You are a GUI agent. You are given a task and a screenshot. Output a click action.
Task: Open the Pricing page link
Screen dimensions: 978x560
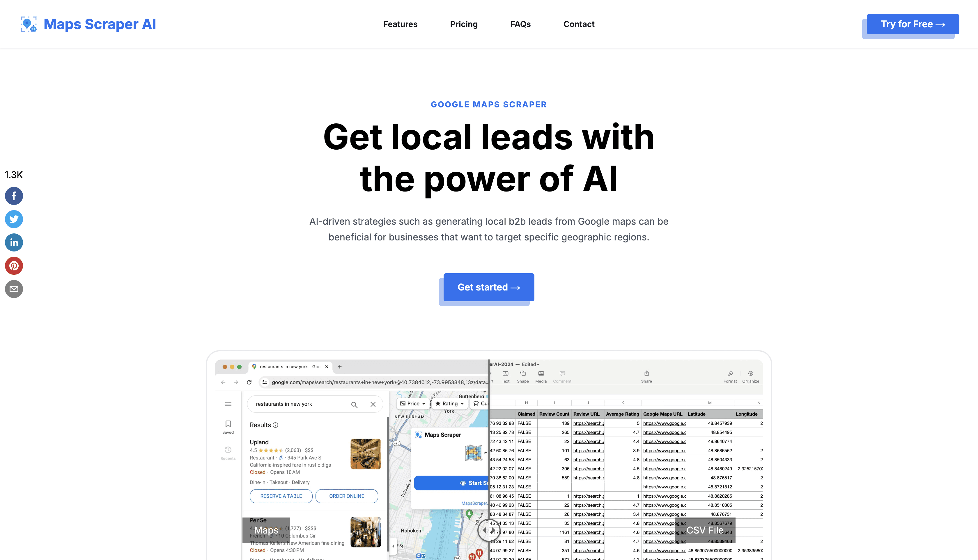(463, 24)
